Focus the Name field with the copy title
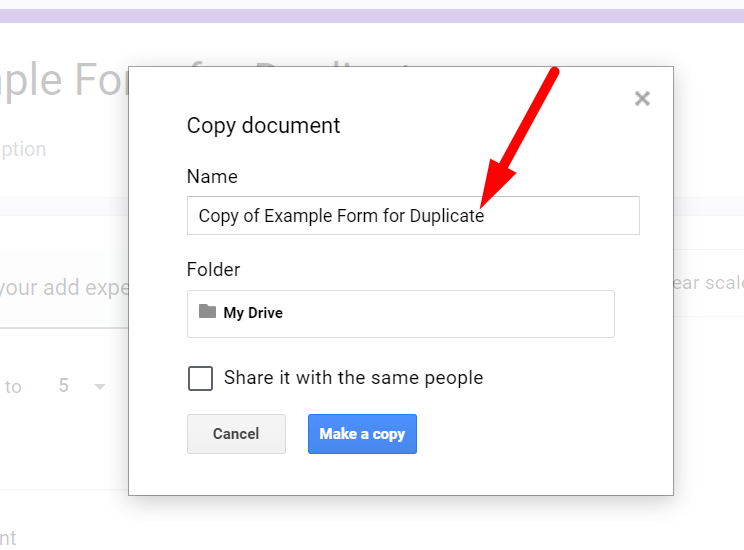Screen dimensions: 744x550 pos(412,216)
